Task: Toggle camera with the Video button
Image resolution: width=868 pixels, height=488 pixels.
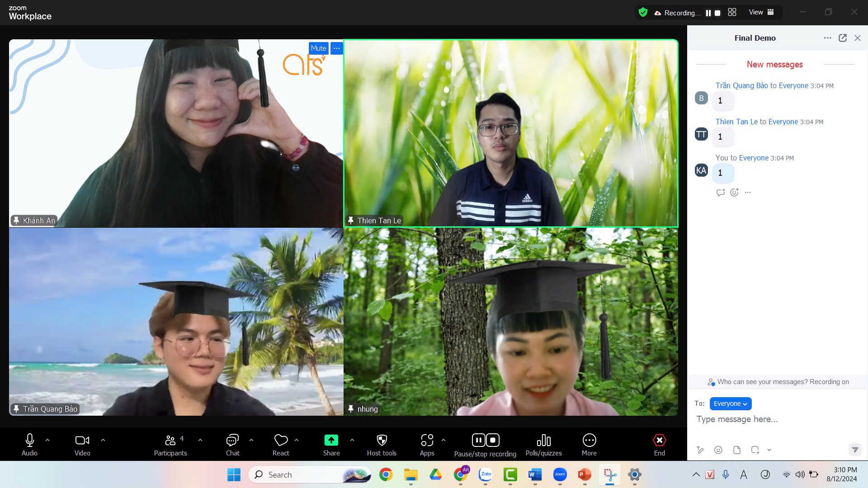Action: coord(82,441)
